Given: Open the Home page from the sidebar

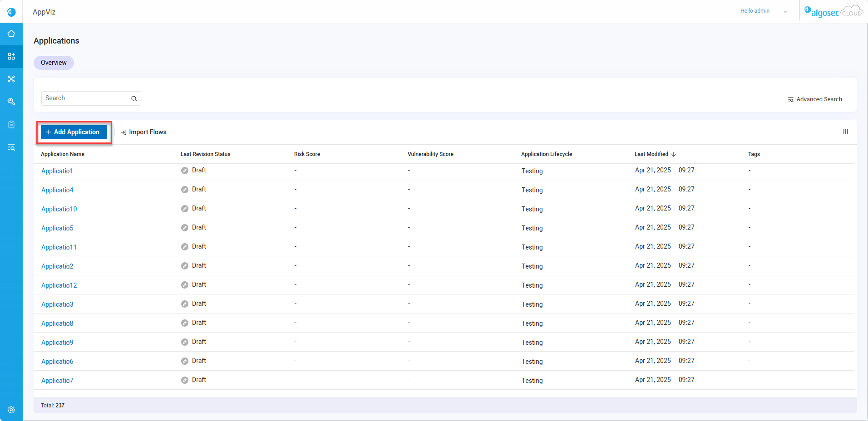Looking at the screenshot, I should tap(11, 34).
